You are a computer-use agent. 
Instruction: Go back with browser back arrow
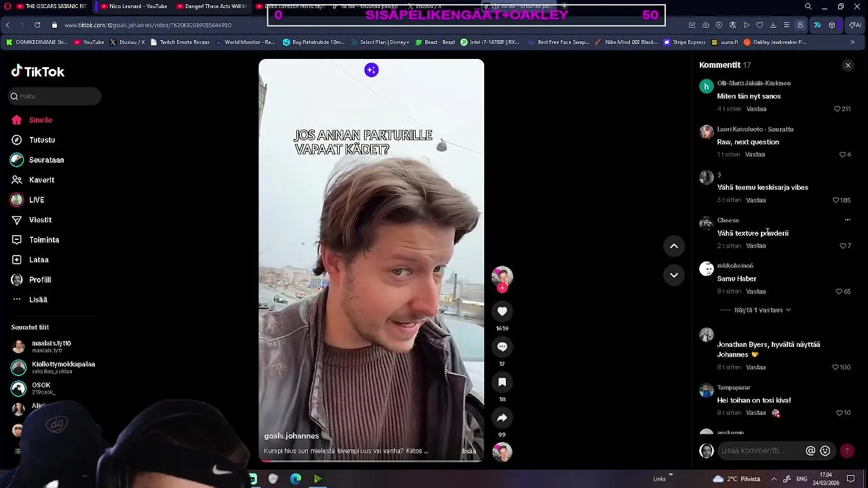[7, 25]
